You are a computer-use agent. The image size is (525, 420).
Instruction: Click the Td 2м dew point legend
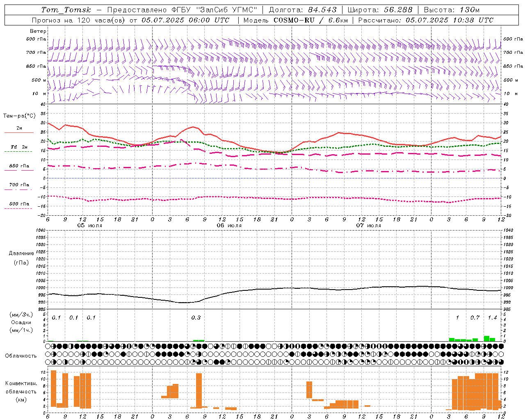click(x=19, y=147)
